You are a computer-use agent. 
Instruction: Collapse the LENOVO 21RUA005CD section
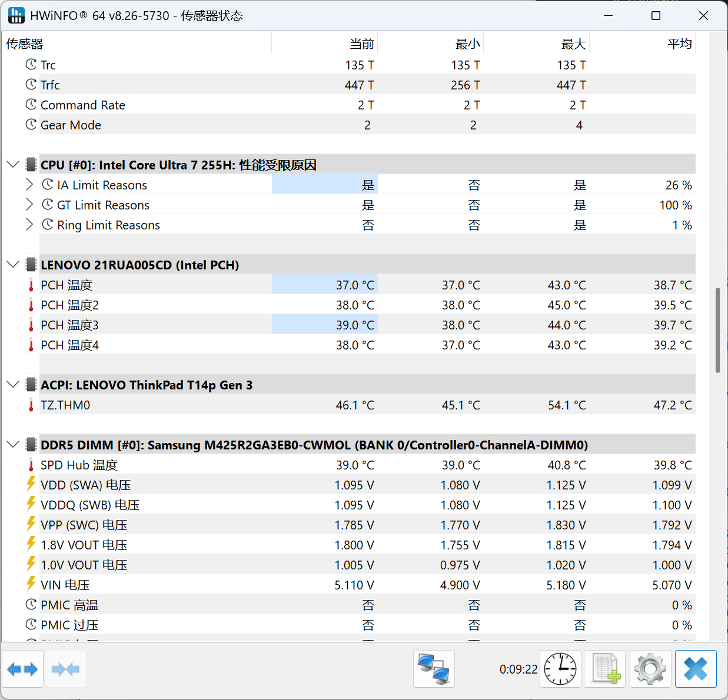[x=13, y=264]
